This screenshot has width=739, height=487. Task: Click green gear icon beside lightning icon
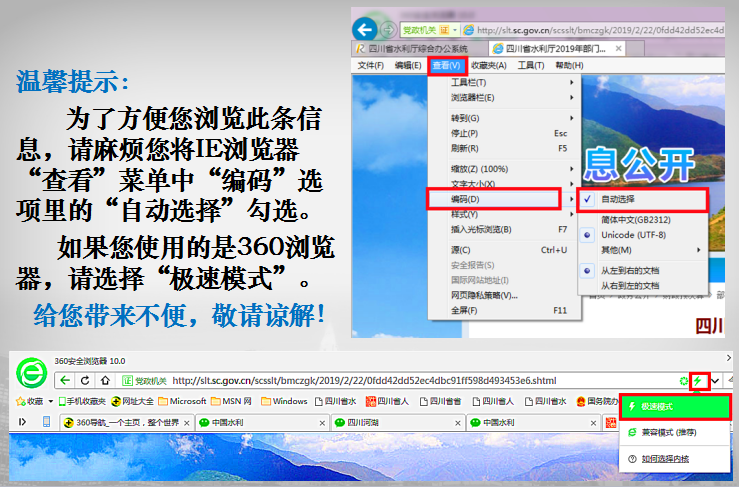683,381
